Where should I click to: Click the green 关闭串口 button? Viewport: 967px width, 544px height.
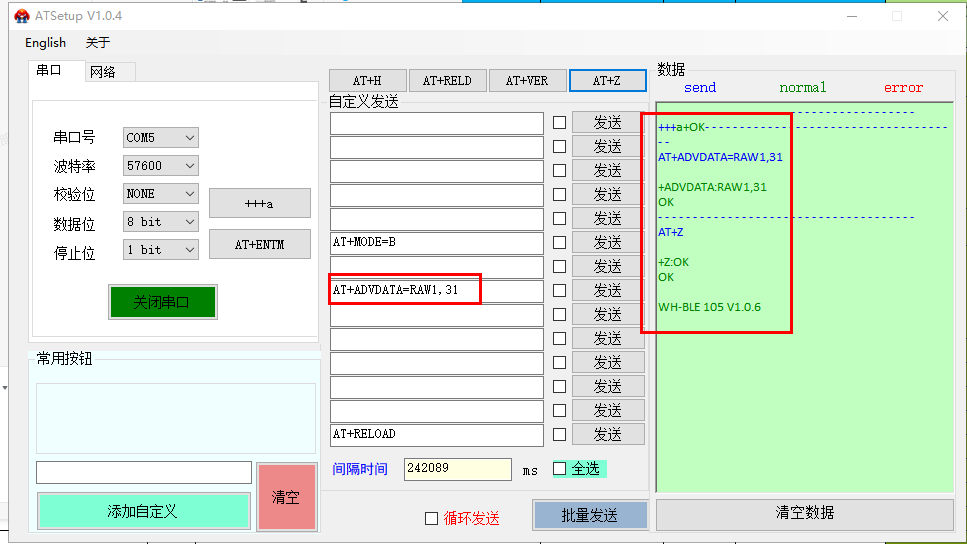tap(162, 302)
